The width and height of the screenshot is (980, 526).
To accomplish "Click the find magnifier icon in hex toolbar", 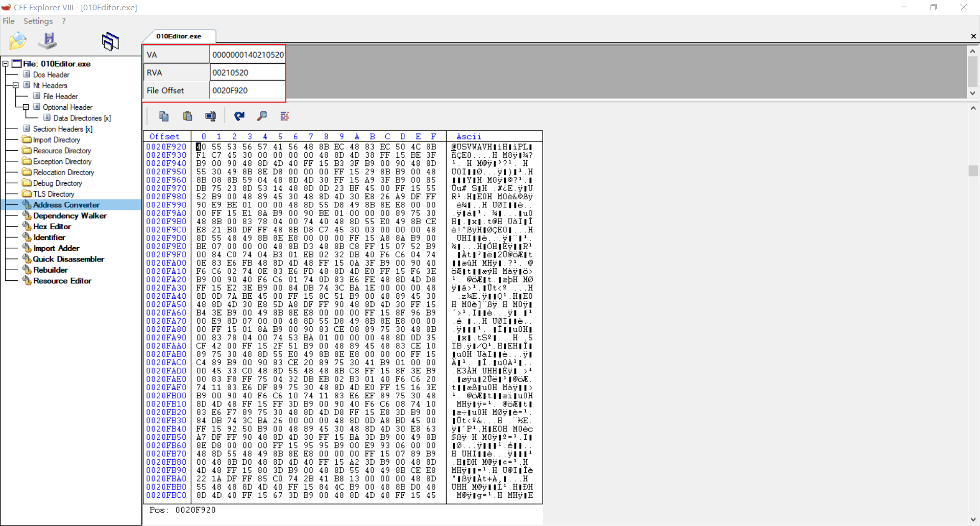I will 262,116.
